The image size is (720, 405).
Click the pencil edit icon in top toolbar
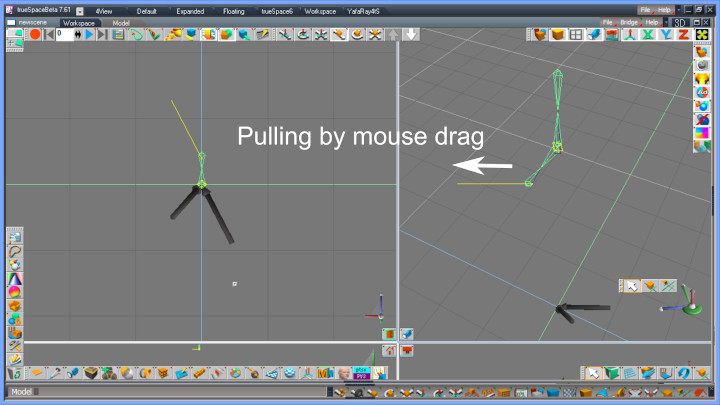point(262,34)
